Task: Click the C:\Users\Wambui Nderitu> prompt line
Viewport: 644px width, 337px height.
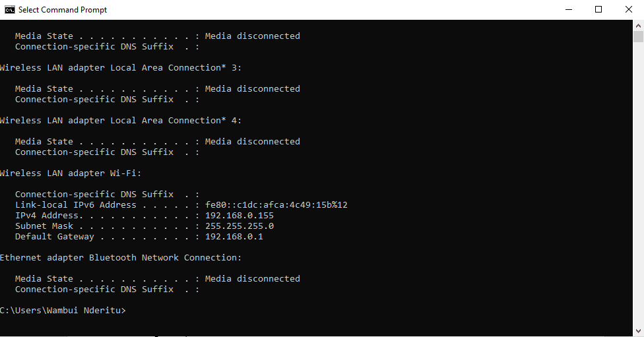Action: (63, 311)
